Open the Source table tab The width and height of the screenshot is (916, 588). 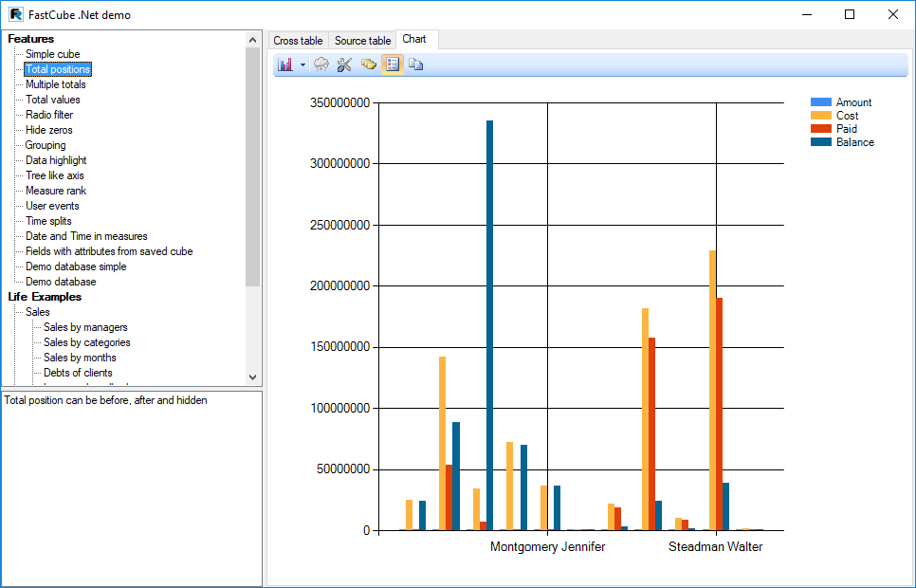coord(362,41)
